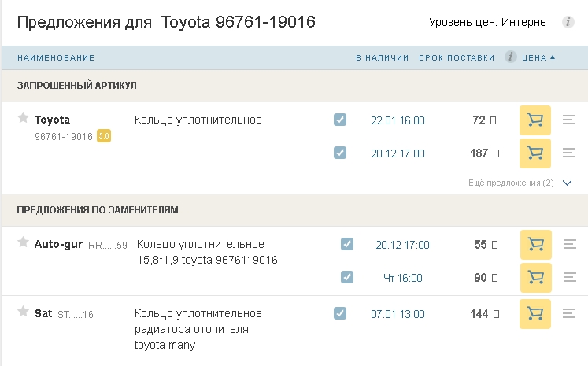Sort by В НАЛИЧИИ column header
Image resolution: width=588 pixels, height=366 pixels.
[382, 58]
